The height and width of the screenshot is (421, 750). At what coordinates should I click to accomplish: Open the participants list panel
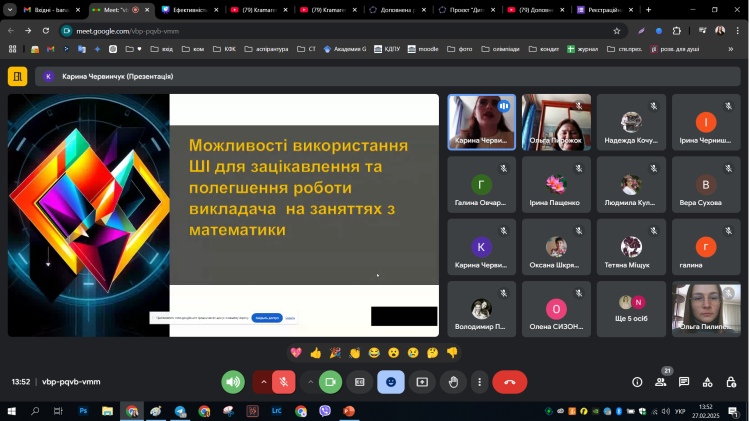[x=661, y=381]
